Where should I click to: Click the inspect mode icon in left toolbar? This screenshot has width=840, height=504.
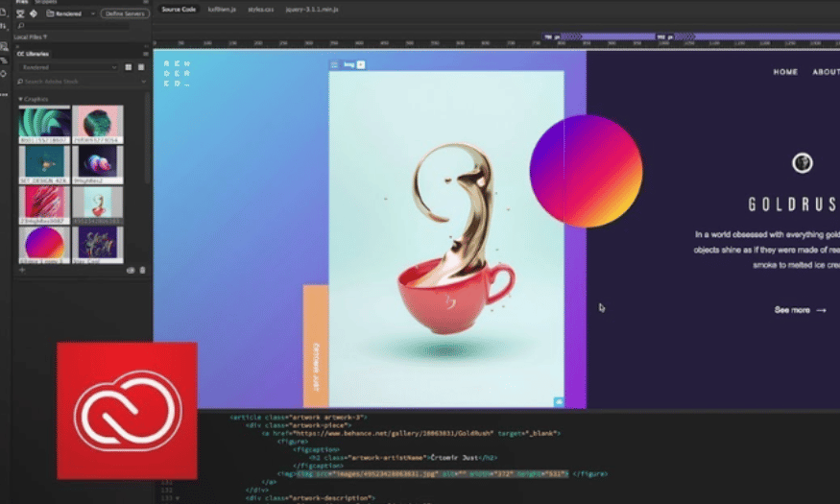(4, 47)
